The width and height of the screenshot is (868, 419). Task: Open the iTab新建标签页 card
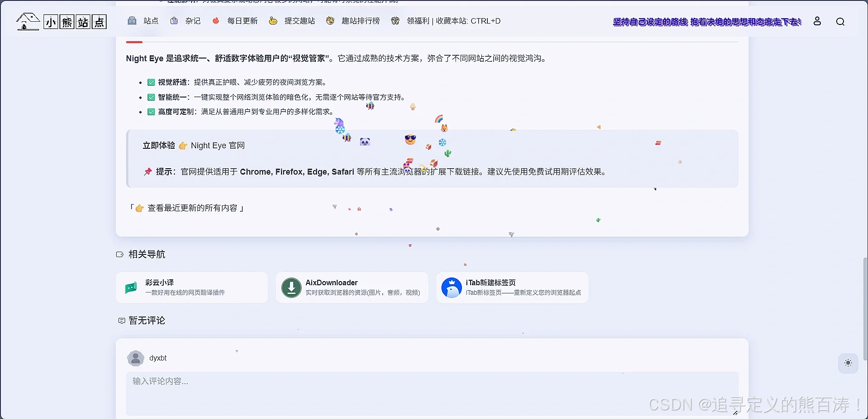(512, 287)
